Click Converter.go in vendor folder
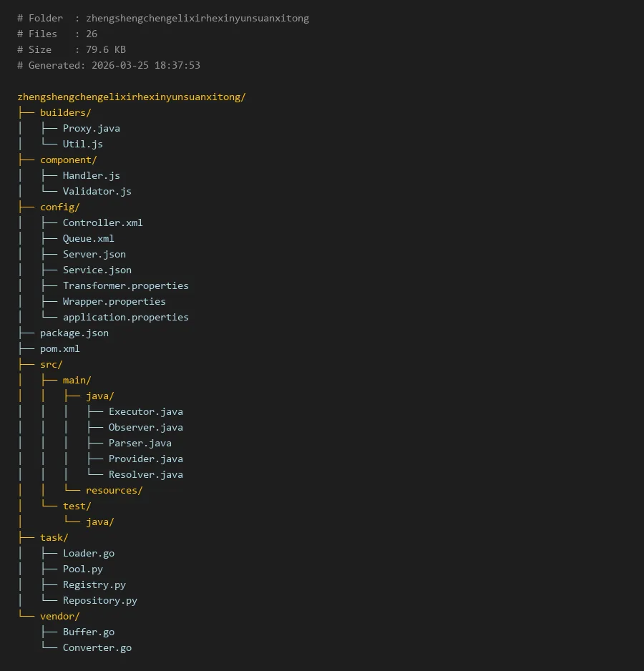The image size is (644, 671). pos(97,647)
